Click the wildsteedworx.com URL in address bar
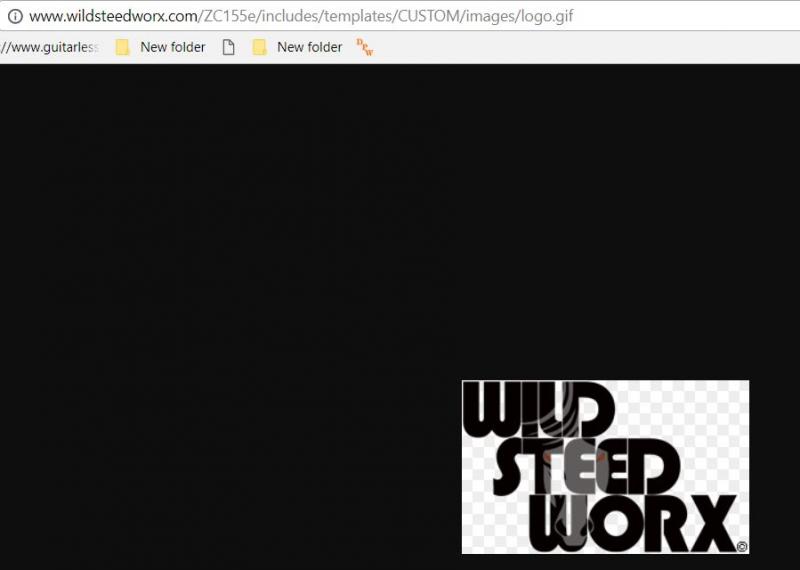 click(x=301, y=16)
